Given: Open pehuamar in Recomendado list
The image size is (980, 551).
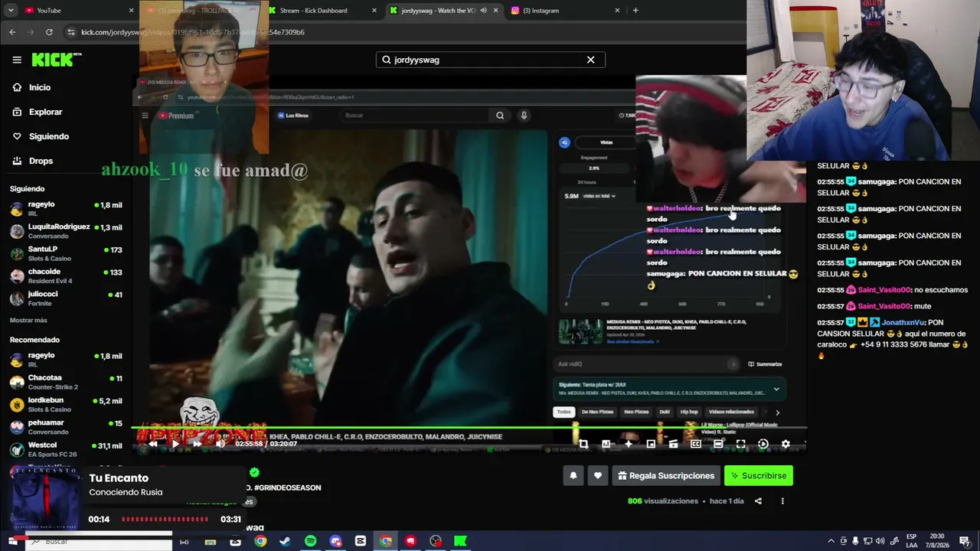Looking at the screenshot, I should [x=66, y=426].
